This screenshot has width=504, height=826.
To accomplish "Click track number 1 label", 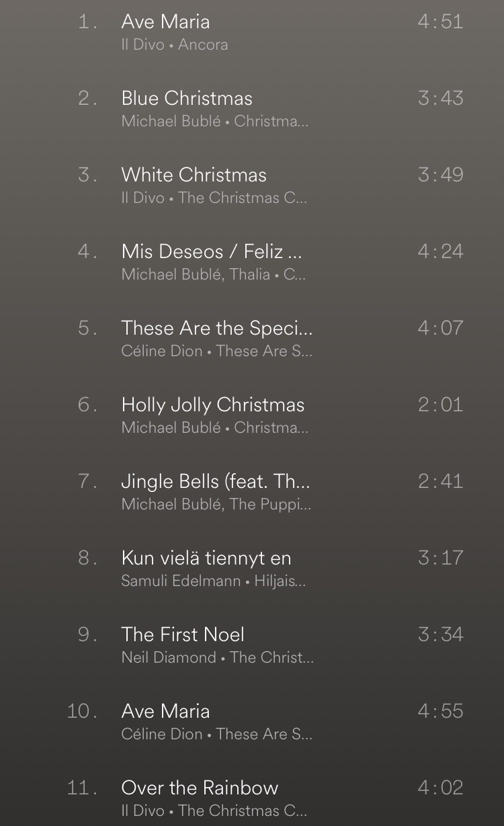I will point(88,22).
